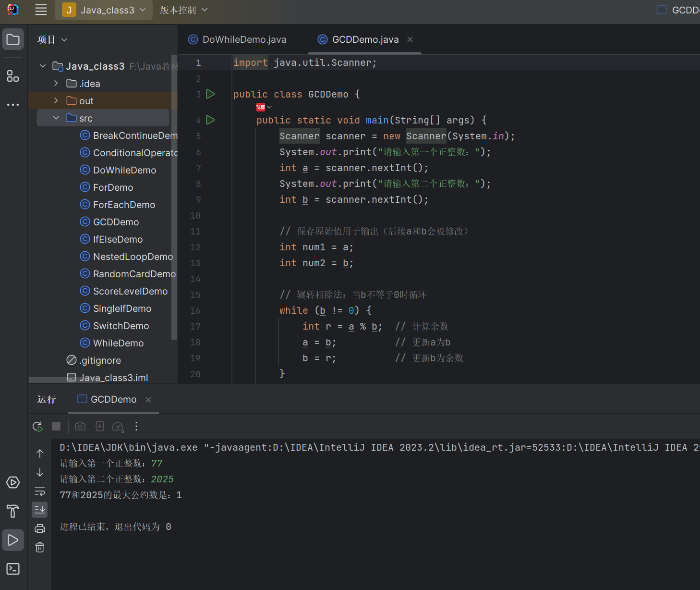This screenshot has width=700, height=590.
Task: Expand the inlay hint chevron above main
Action: click(269, 107)
